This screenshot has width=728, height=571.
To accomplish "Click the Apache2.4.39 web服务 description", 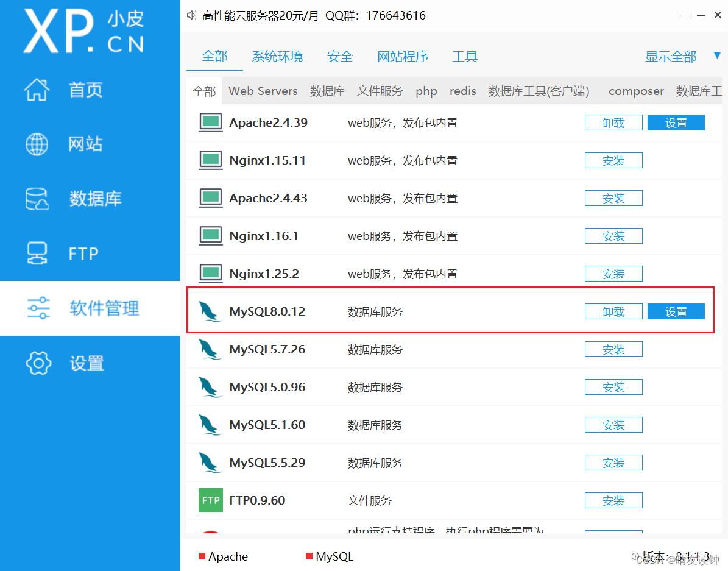I will [x=403, y=122].
